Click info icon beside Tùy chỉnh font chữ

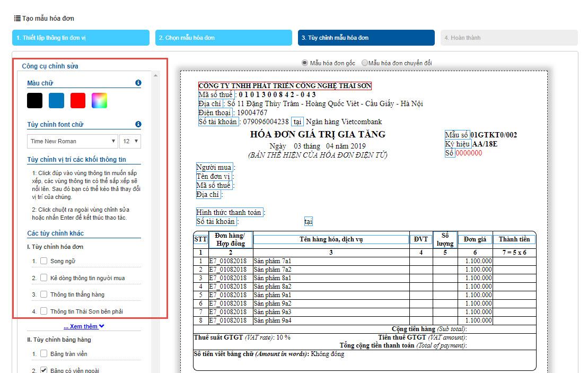point(138,124)
